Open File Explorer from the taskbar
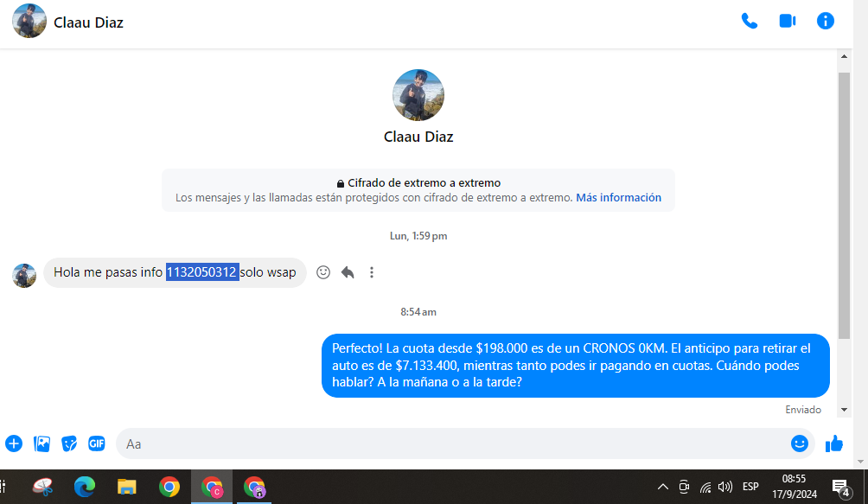 [x=127, y=487]
